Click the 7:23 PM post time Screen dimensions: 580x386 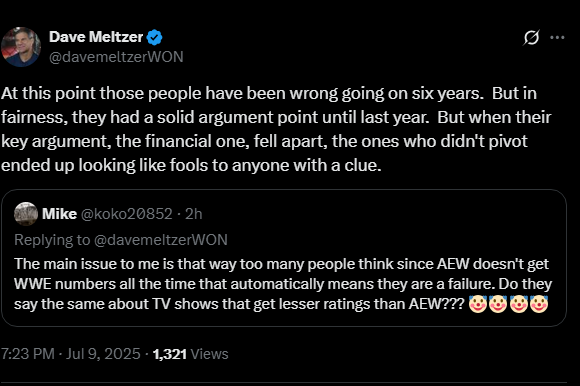coord(28,354)
